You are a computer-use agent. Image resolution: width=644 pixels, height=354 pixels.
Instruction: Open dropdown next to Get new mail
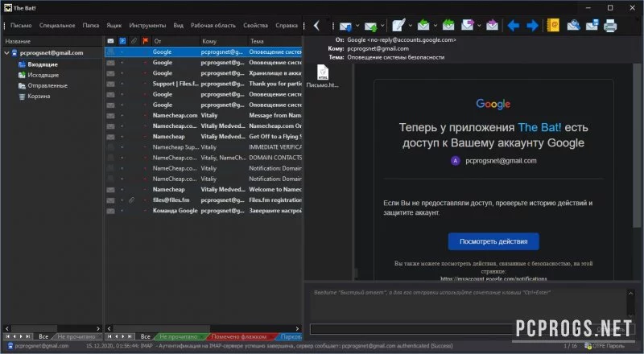tap(357, 26)
